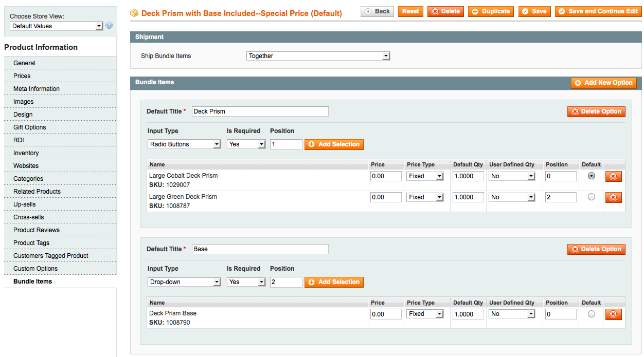
Task: Open the General tab
Action: [61, 63]
